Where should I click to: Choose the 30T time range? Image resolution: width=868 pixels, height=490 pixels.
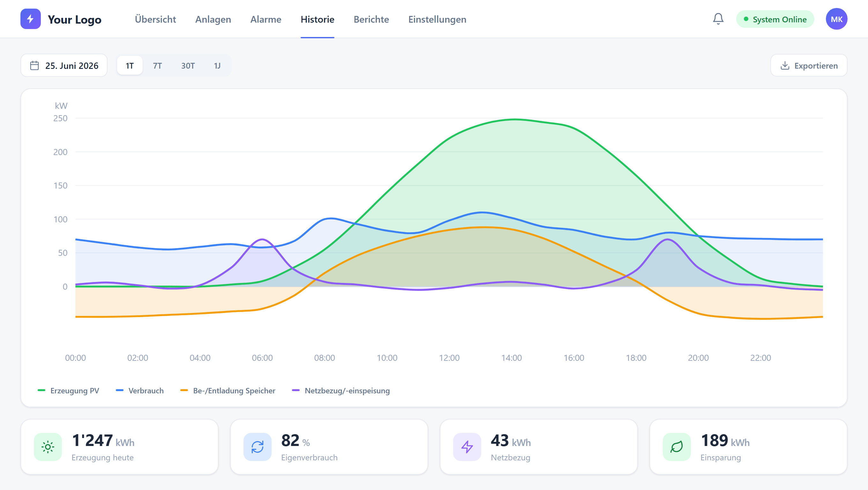(x=188, y=65)
